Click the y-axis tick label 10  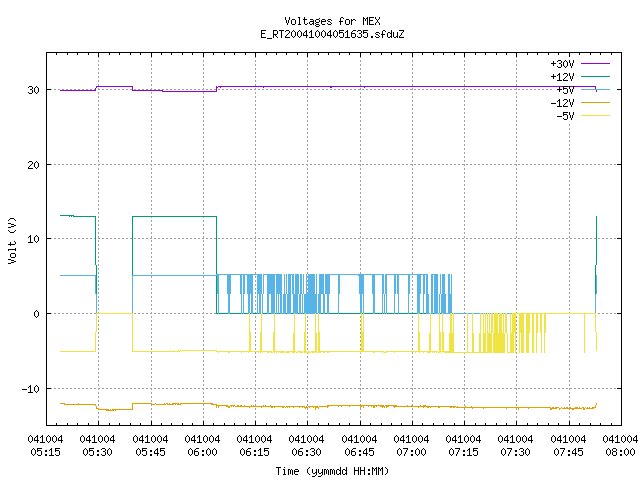(33, 239)
